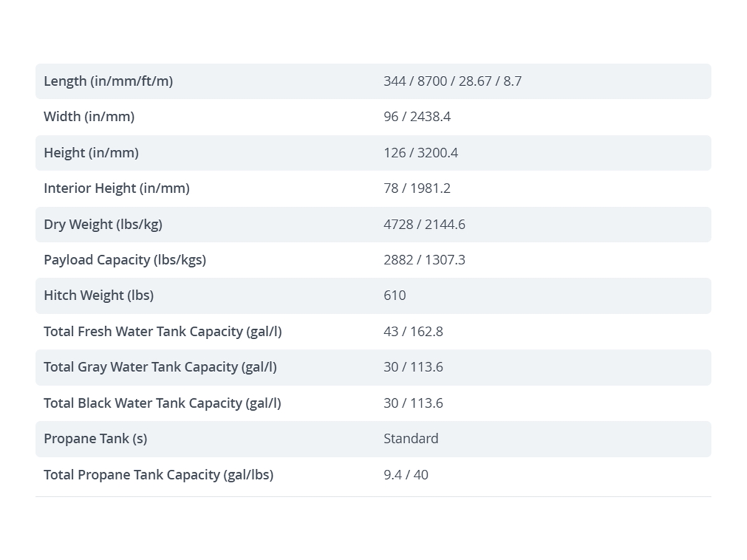The width and height of the screenshot is (747, 560).
Task: Click the Hitch Weight (lbs) label
Action: coord(98,295)
